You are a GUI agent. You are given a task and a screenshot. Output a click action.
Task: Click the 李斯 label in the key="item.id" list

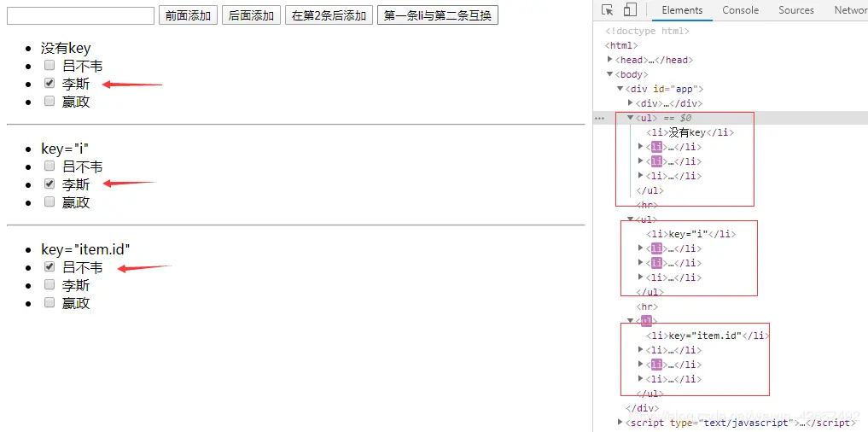(x=76, y=285)
